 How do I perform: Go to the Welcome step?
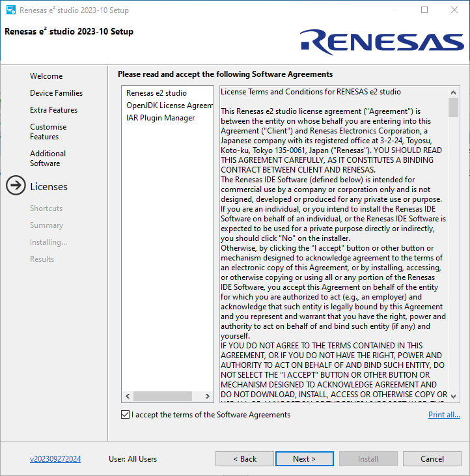[x=46, y=76]
